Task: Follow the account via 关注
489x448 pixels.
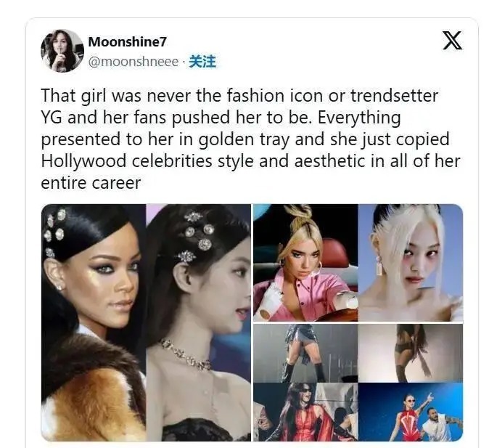Action: point(202,61)
